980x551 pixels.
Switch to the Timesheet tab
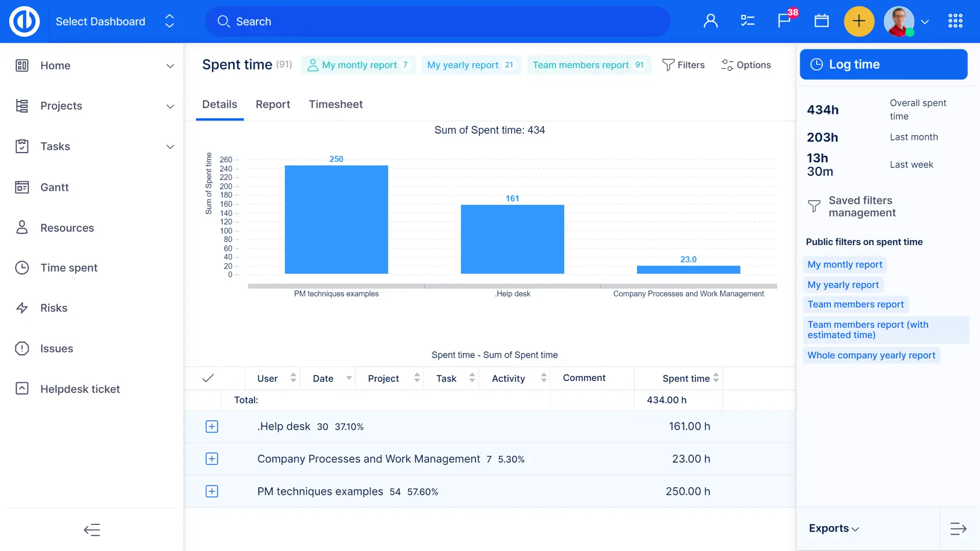coord(335,104)
